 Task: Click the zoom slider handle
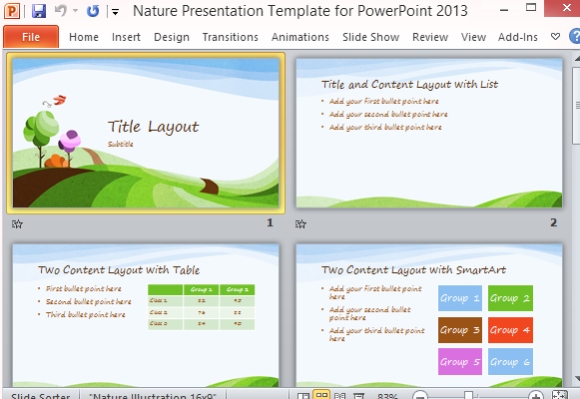coord(468,395)
